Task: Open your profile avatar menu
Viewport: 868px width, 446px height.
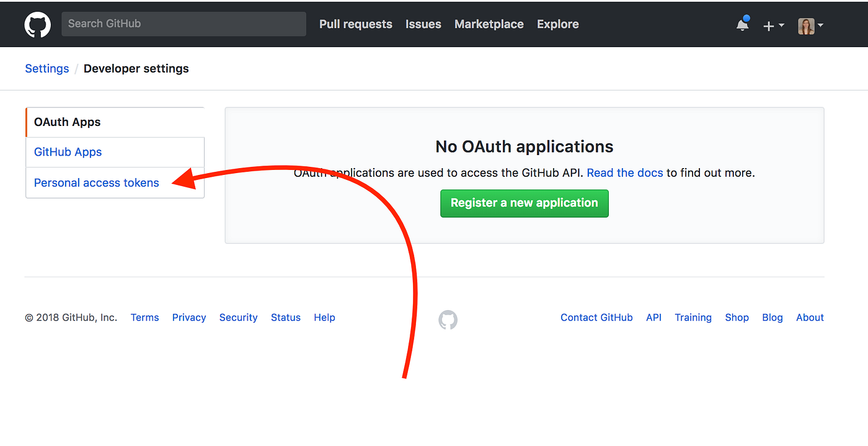Action: (x=806, y=25)
